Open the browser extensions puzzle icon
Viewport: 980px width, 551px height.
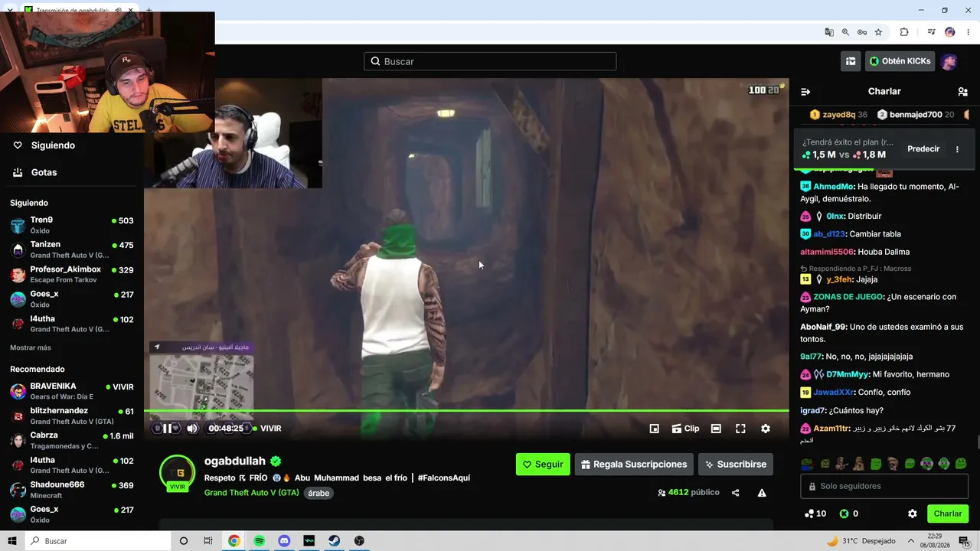(x=904, y=32)
